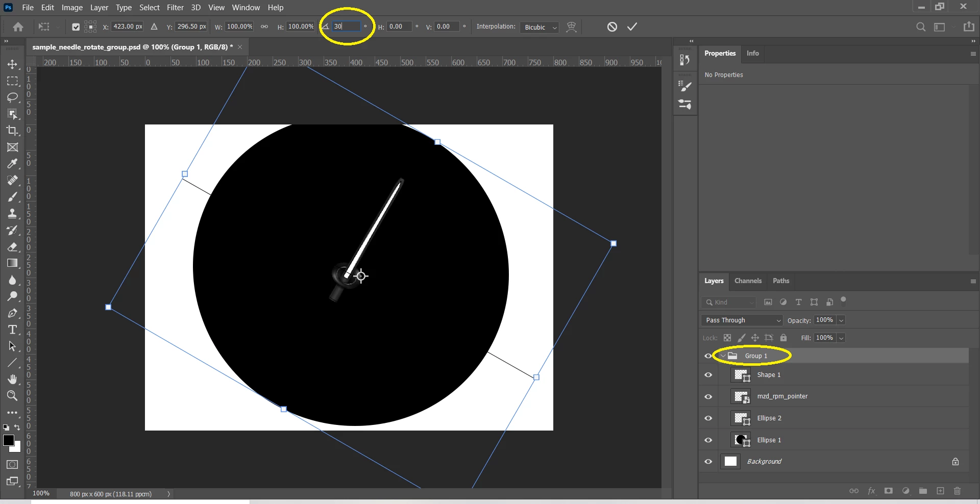
Task: Toggle the reference point checkbox
Action: (76, 27)
